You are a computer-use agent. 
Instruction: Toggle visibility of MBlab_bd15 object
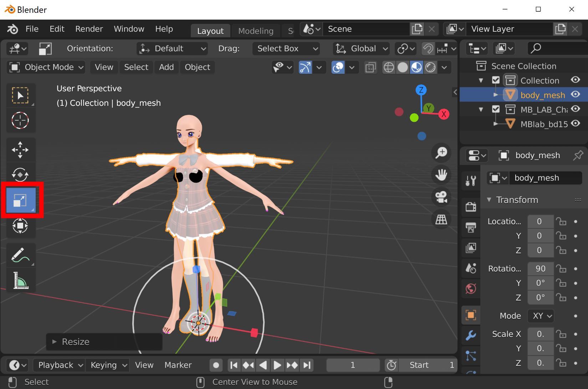tap(575, 124)
